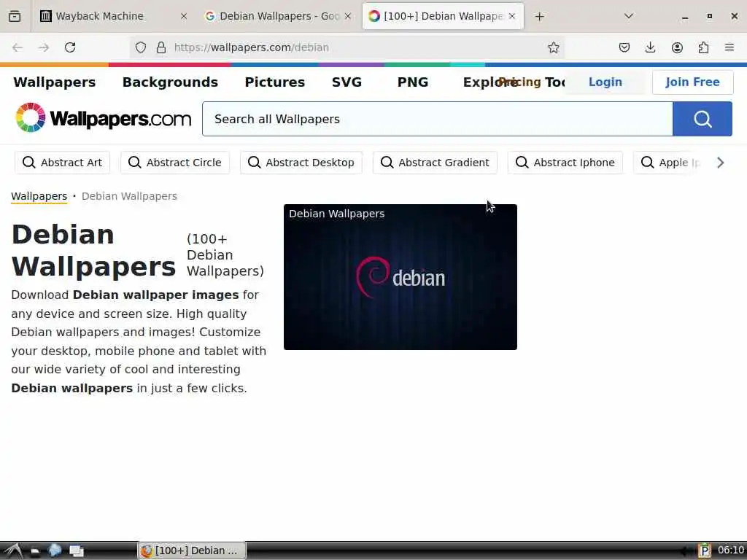Show site security padlock info
The image size is (747, 560).
tap(161, 47)
